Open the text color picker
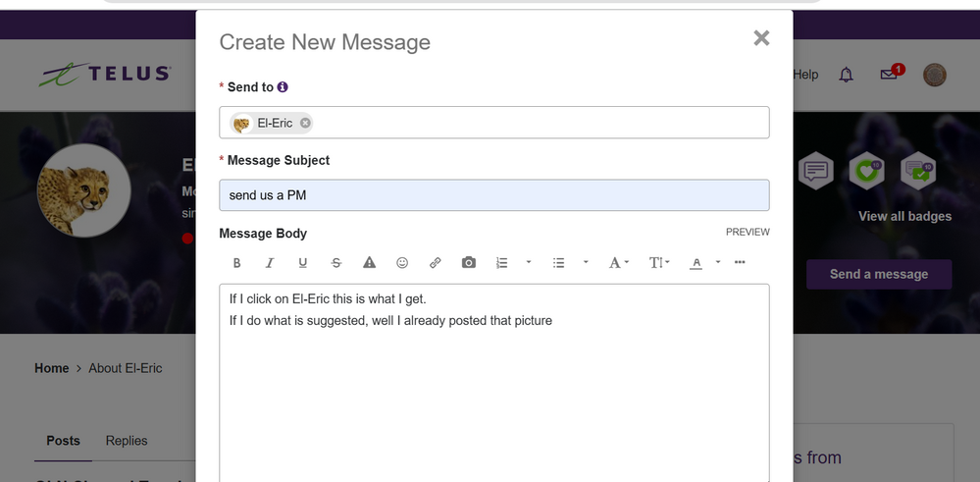This screenshot has height=482, width=980. point(696,263)
